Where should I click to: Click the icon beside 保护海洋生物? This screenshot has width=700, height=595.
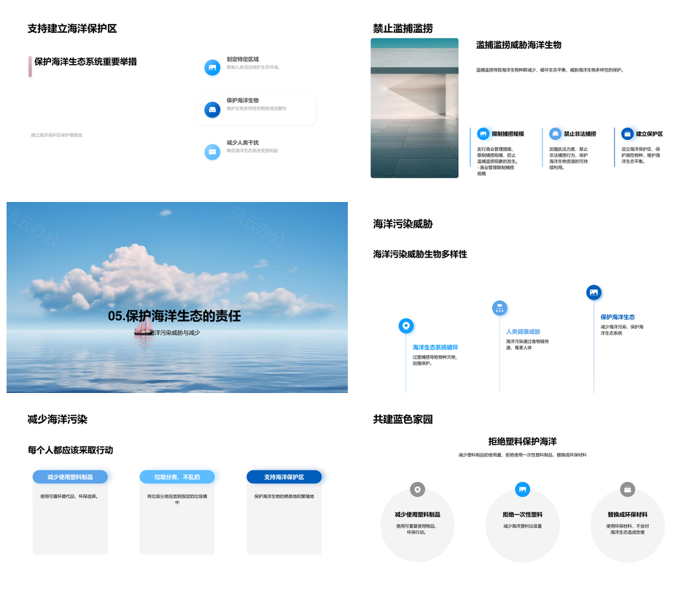pyautogui.click(x=212, y=109)
